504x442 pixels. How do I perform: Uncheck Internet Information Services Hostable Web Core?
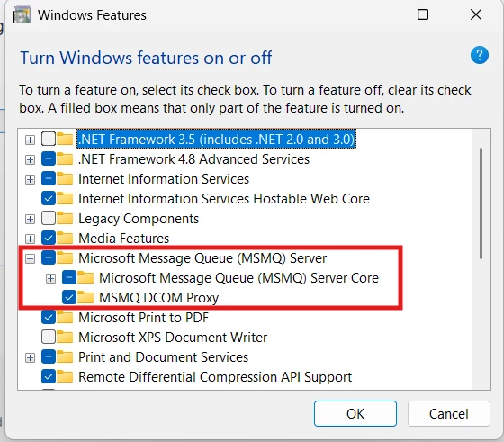pos(49,199)
